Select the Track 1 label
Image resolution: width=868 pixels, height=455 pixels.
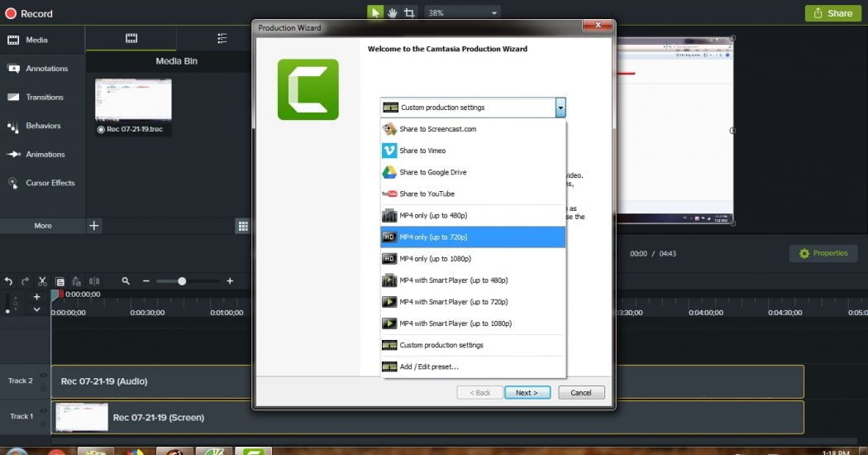[21, 416]
